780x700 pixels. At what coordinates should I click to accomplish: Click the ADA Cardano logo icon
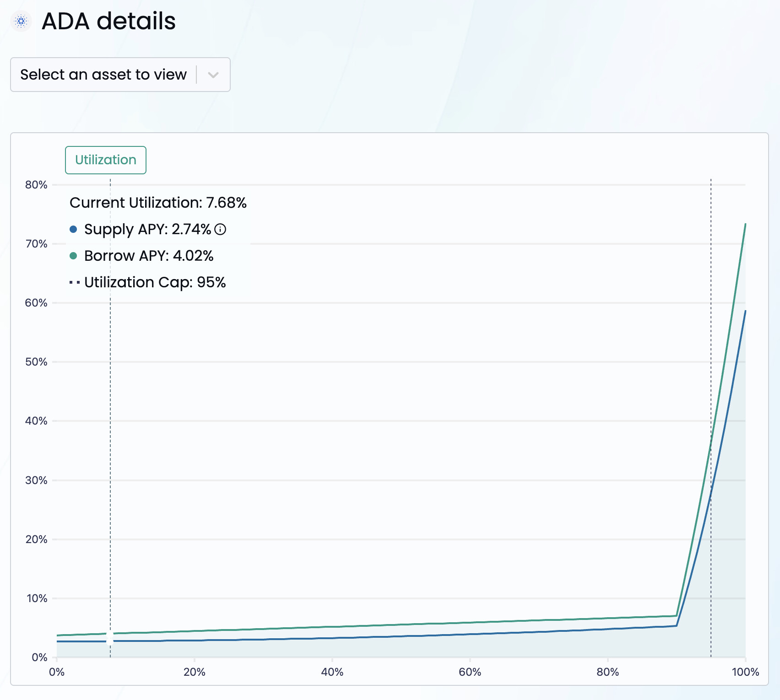21,21
